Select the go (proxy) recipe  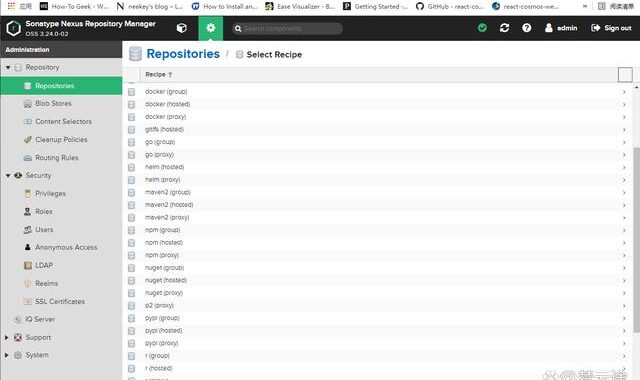point(378,155)
